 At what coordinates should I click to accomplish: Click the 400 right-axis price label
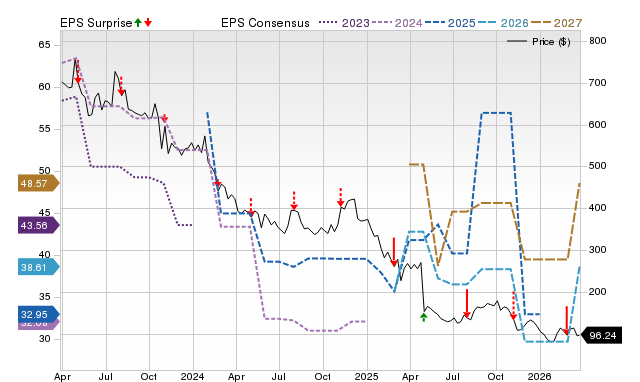pyautogui.click(x=598, y=208)
